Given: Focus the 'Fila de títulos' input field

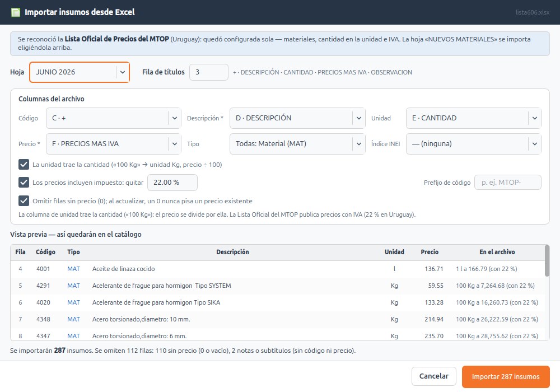Looking at the screenshot, I should click(208, 72).
